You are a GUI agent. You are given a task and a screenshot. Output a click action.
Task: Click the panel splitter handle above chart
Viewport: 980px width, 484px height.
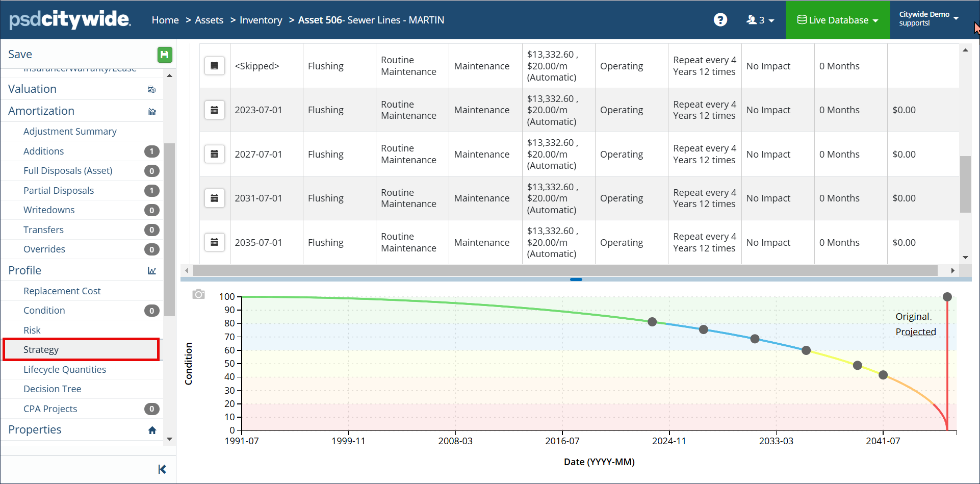tap(576, 279)
